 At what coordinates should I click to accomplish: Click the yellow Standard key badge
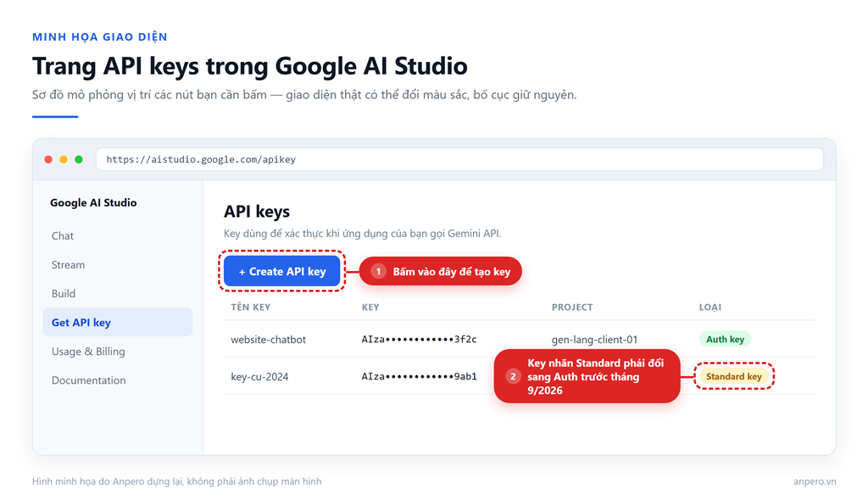click(734, 376)
